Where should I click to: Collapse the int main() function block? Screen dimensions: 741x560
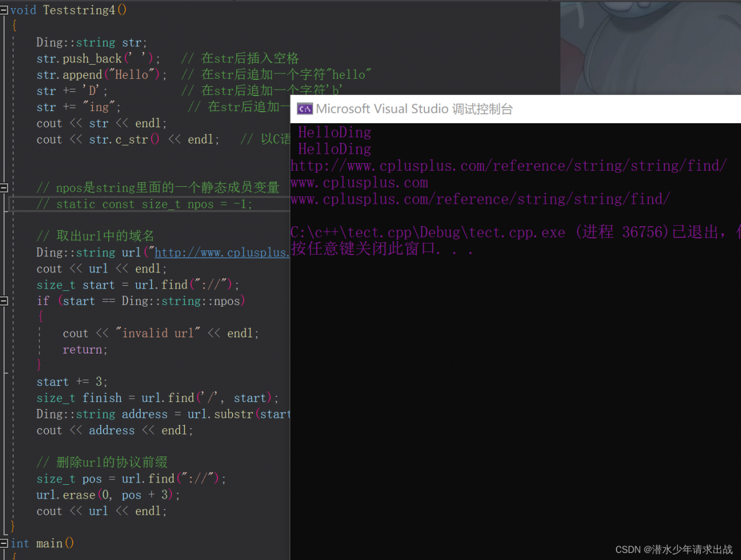pyautogui.click(x=4, y=543)
